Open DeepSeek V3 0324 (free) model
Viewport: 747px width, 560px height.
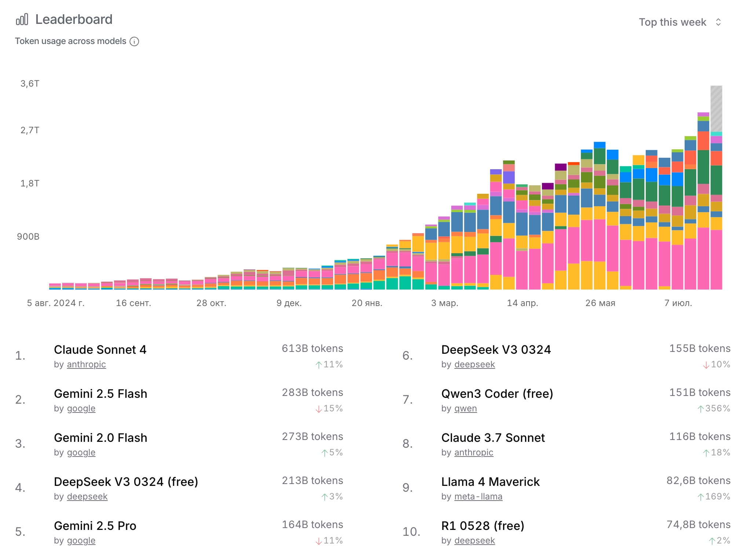click(126, 482)
